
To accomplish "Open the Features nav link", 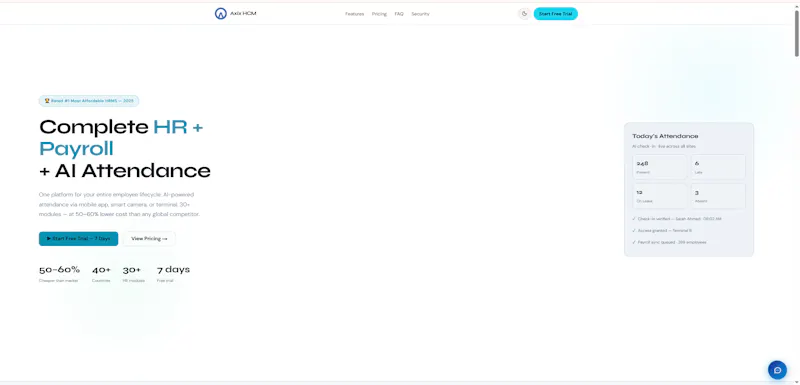I will 355,14.
